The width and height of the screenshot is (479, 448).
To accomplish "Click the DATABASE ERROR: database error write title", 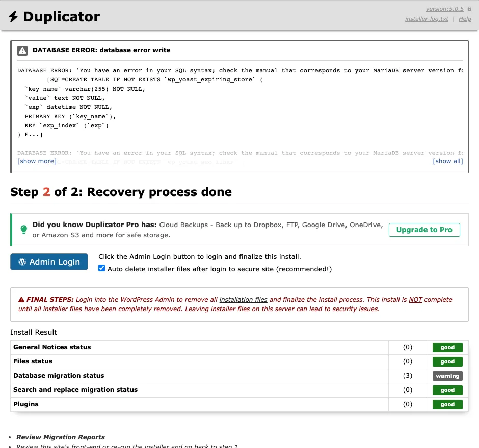I will (101, 50).
